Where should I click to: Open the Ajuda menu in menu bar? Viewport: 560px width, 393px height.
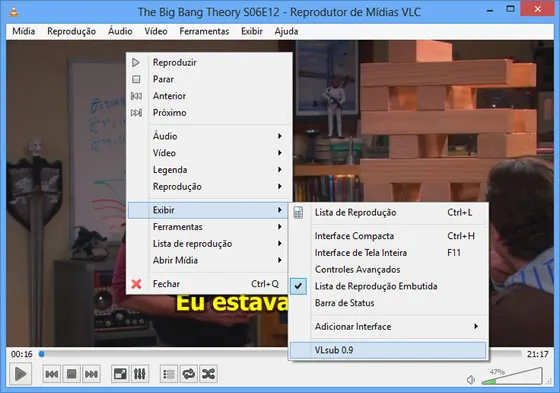[x=286, y=31]
